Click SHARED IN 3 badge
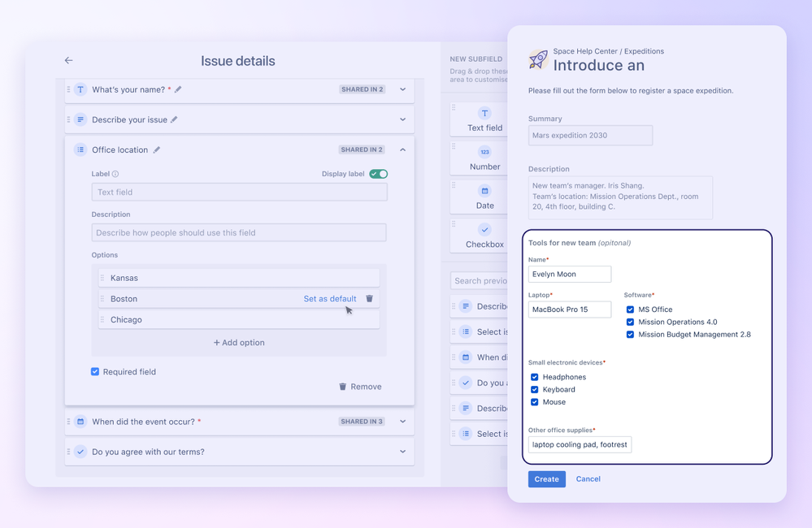The width and height of the screenshot is (812, 528). pyautogui.click(x=362, y=422)
